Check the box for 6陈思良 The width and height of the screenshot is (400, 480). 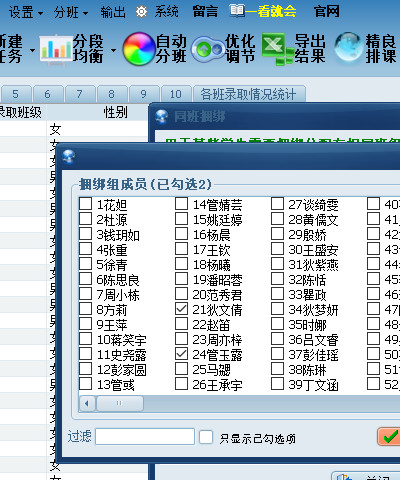pyautogui.click(x=85, y=279)
